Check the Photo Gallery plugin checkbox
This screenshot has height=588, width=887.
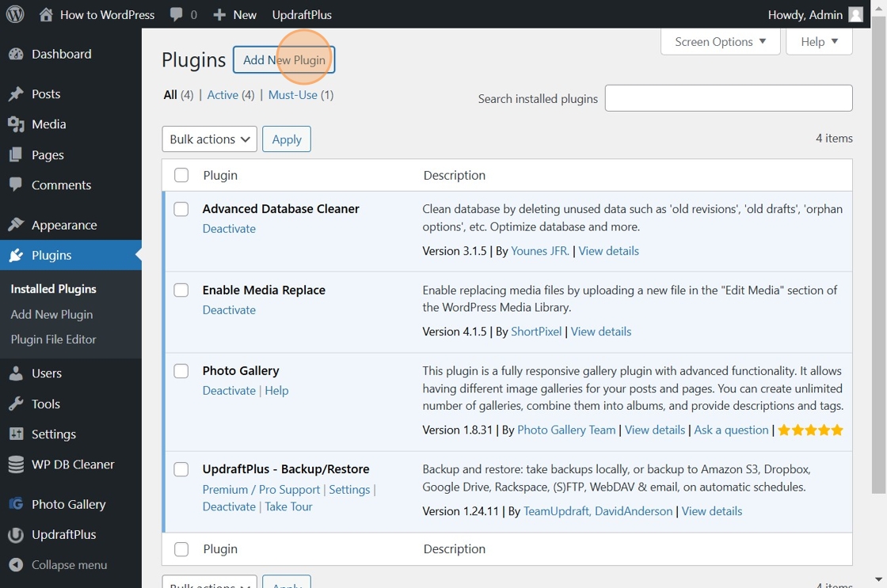point(181,371)
